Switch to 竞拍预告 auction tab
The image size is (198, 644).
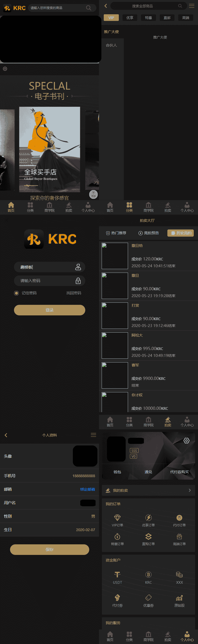[149, 233]
